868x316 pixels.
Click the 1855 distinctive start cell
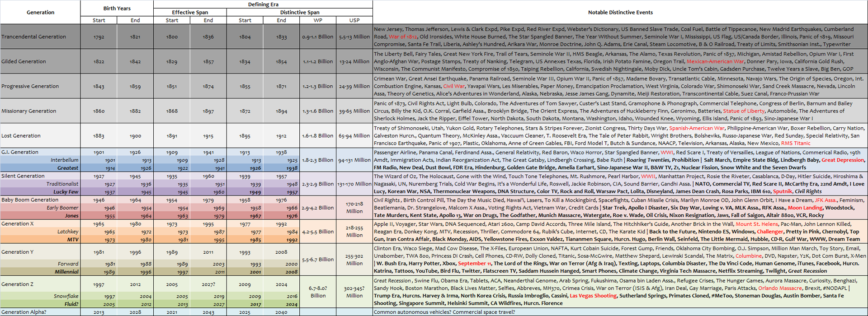245,87
